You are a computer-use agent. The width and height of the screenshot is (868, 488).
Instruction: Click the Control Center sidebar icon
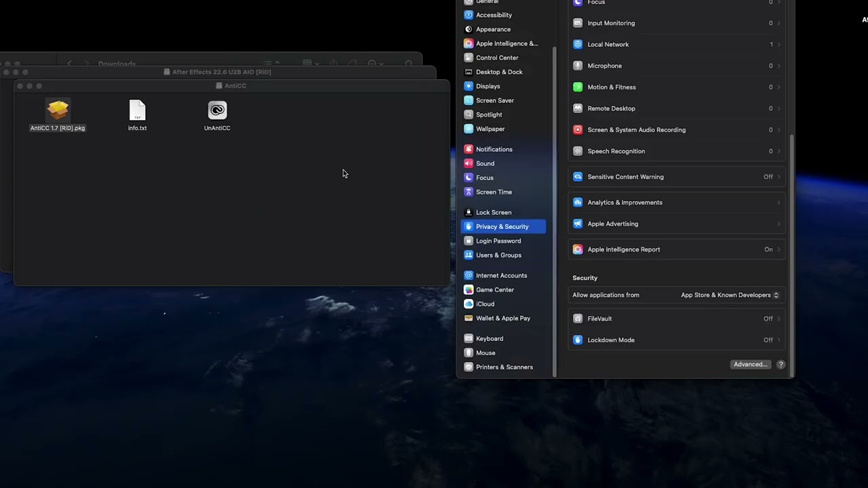click(469, 58)
